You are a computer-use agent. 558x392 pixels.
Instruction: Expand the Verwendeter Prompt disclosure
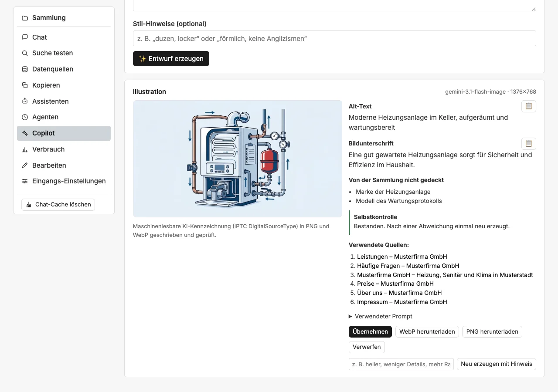pyautogui.click(x=381, y=316)
